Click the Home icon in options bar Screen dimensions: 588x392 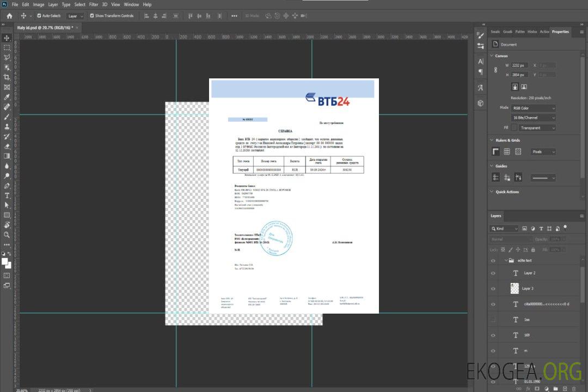tap(9, 16)
